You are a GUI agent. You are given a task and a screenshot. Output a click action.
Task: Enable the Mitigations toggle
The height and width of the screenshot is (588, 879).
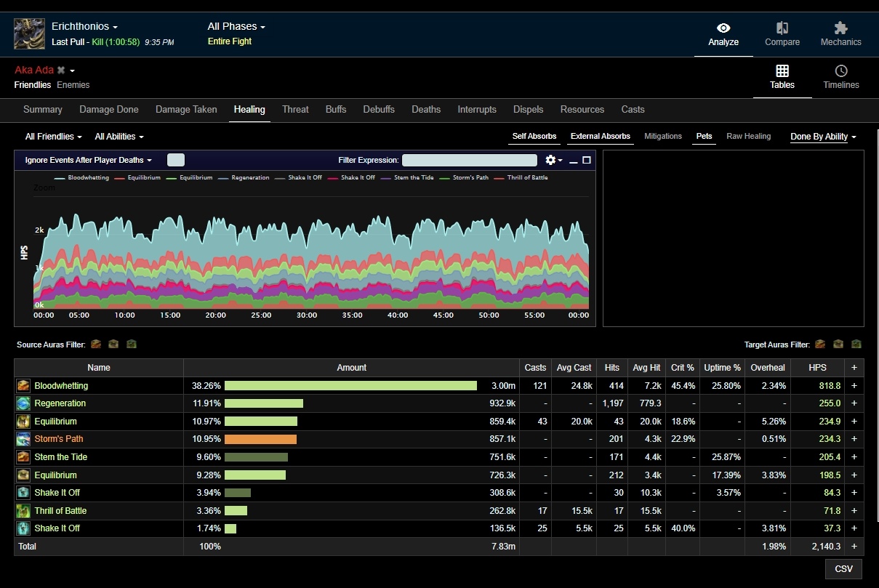(662, 137)
